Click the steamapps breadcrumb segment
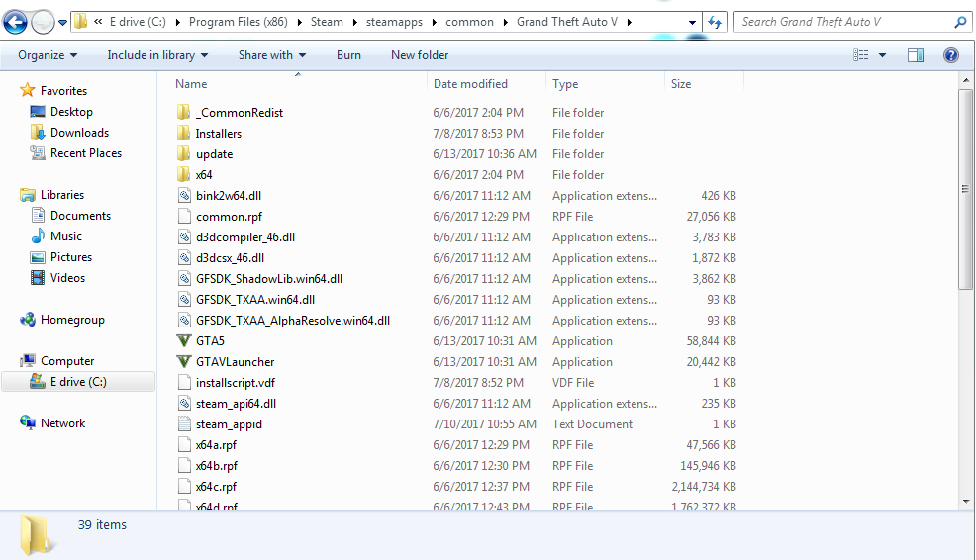The image size is (976, 560). (394, 22)
